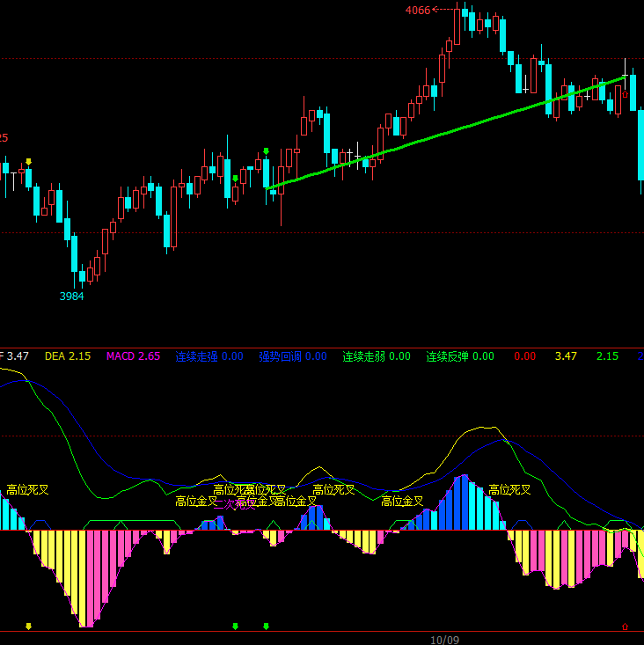Click the leftmost 高位死叉 signal label
The image size is (644, 645).
pyautogui.click(x=28, y=490)
